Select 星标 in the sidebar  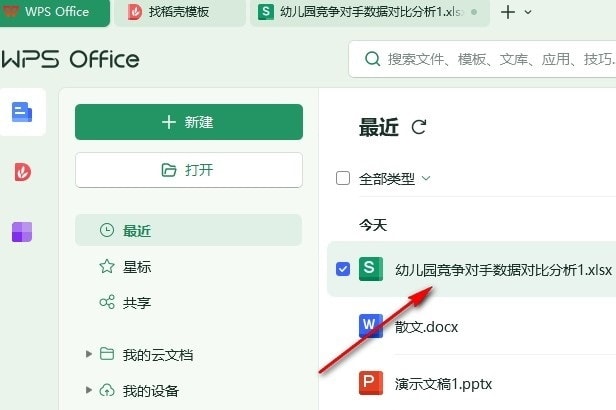(189, 266)
